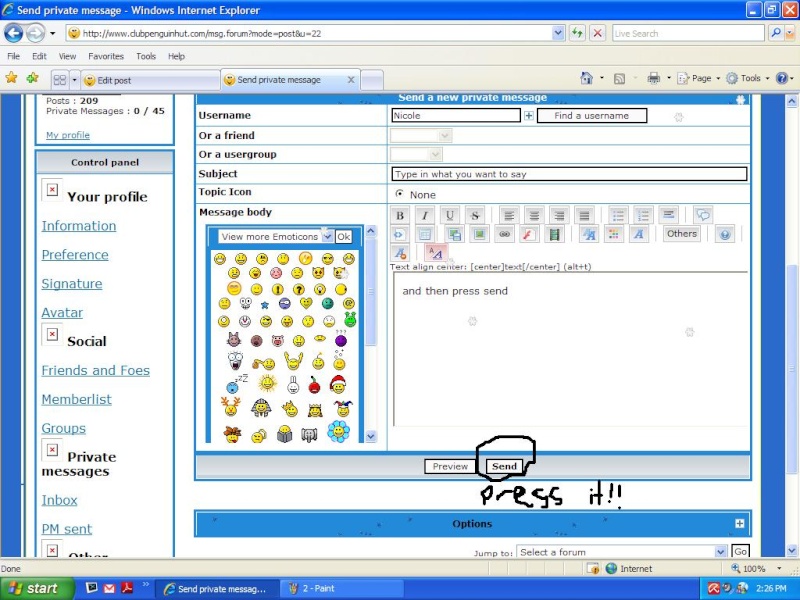Switch to the Edit post tab
This screenshot has width=800, height=600.
pyautogui.click(x=150, y=80)
